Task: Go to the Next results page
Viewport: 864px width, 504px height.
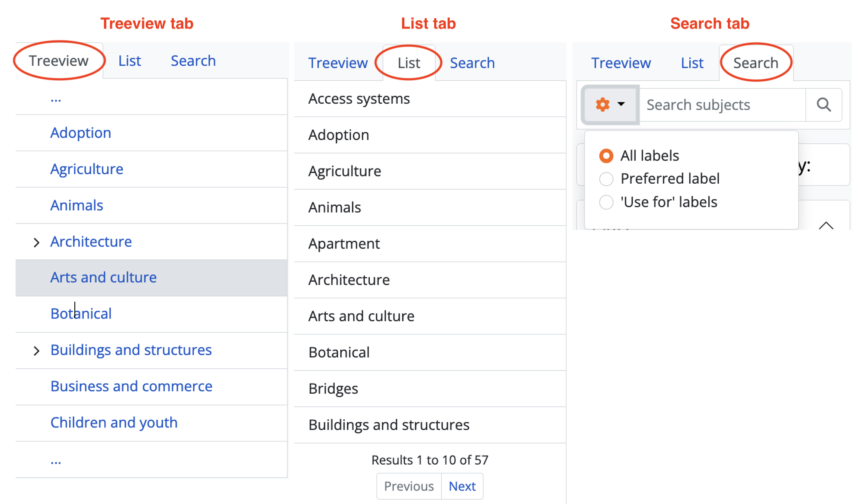Action: tap(462, 486)
